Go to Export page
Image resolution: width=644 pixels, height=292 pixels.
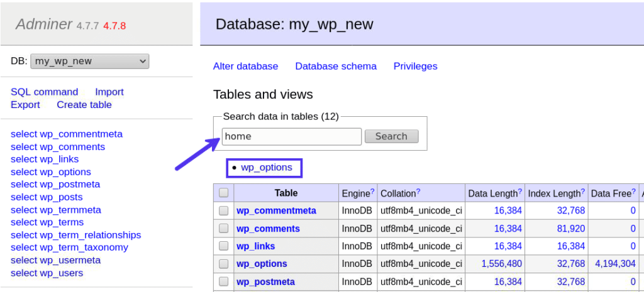pyautogui.click(x=25, y=105)
